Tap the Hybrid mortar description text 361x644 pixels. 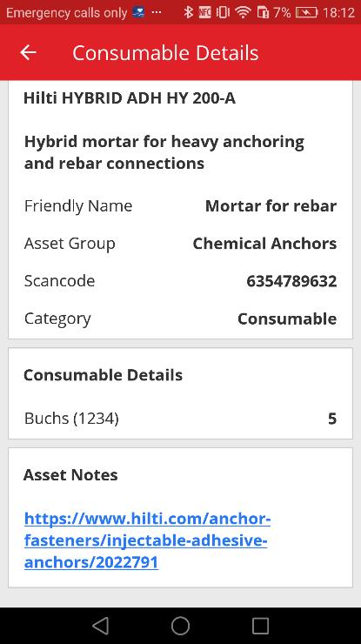point(164,152)
